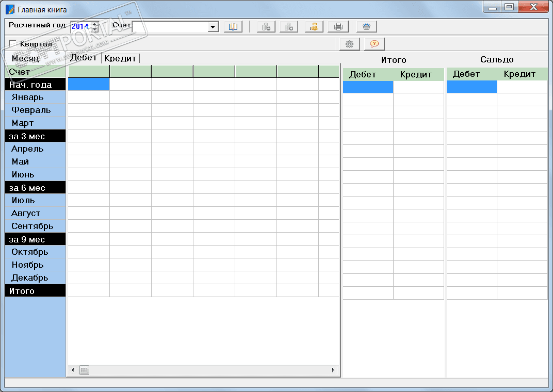Viewport: 553px width, 392px height.
Task: Select the за 9 мес row
Action: coord(35,239)
